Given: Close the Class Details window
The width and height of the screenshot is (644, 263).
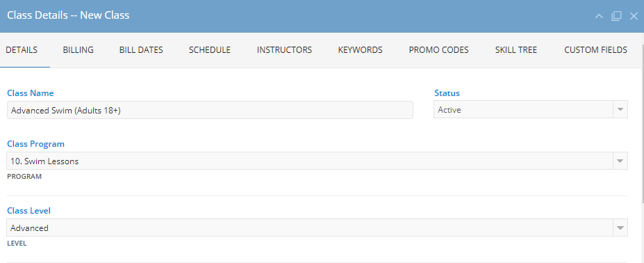Looking at the screenshot, I should [x=634, y=16].
